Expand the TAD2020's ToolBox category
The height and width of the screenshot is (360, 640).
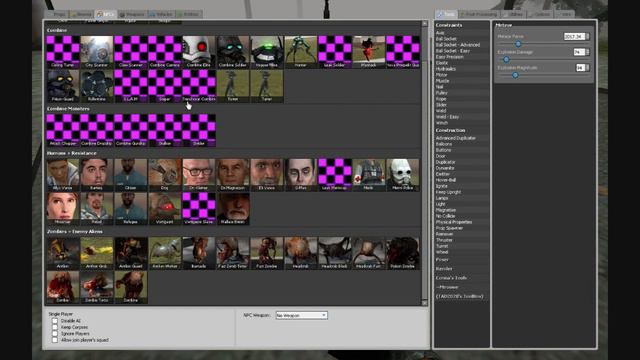(x=460, y=296)
